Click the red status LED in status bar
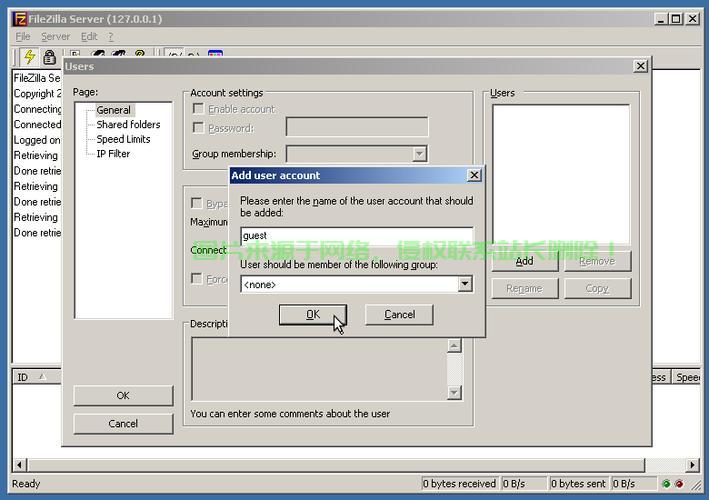The width and height of the screenshot is (709, 500). pos(679,484)
